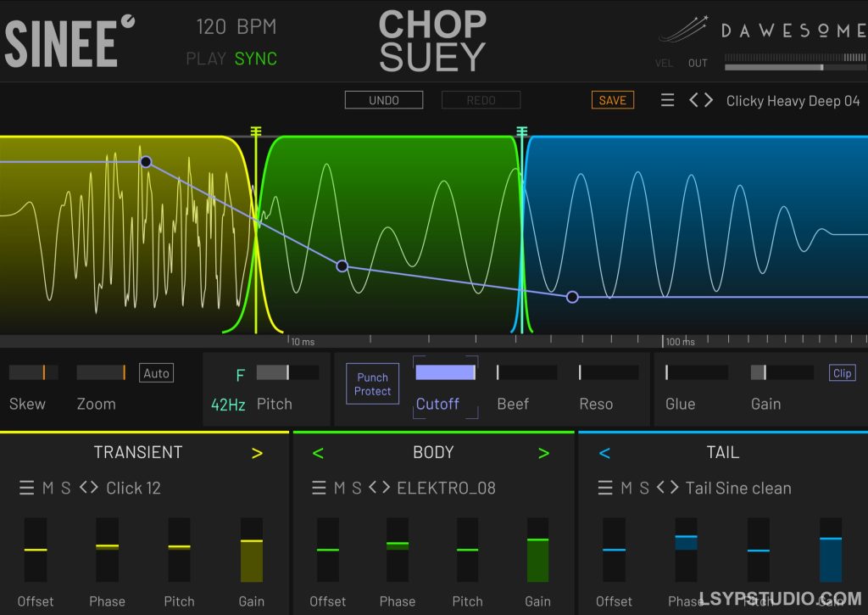This screenshot has width=868, height=615.
Task: Open the preset Clicky Heavy Deep 04
Action: click(x=793, y=100)
